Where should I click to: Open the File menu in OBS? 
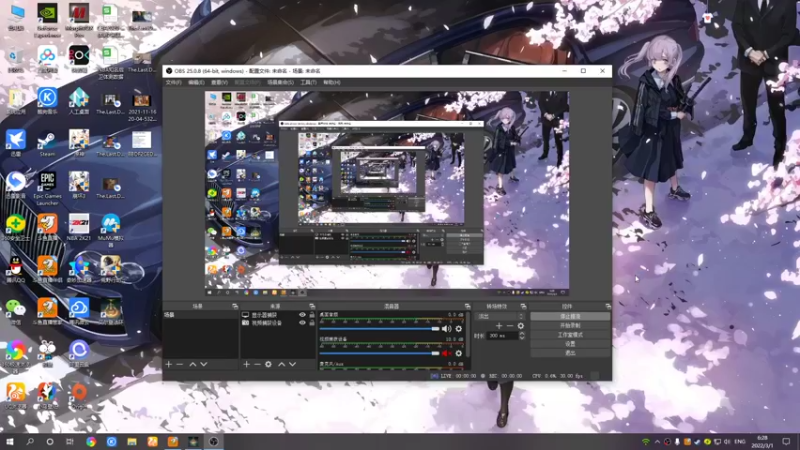point(173,82)
